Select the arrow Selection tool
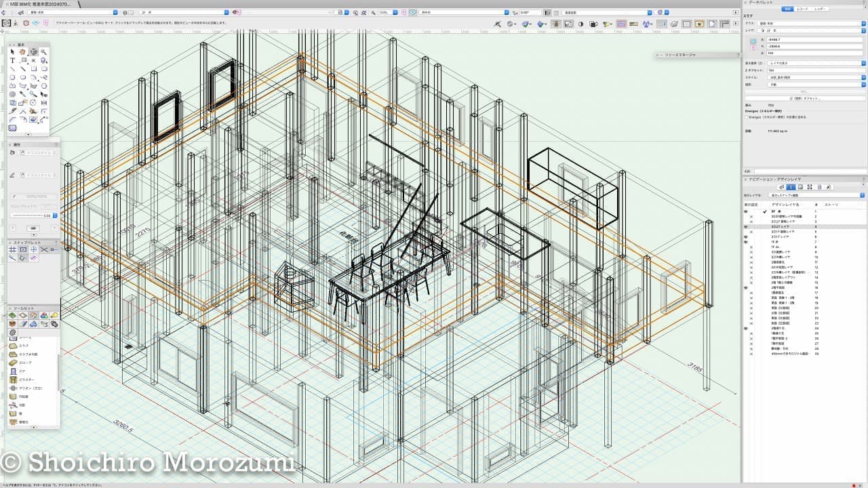Screen dimensions: 868x488 tap(12, 52)
